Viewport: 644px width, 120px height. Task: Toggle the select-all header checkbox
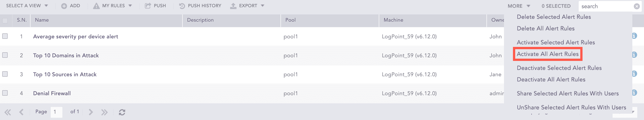coord(5,21)
